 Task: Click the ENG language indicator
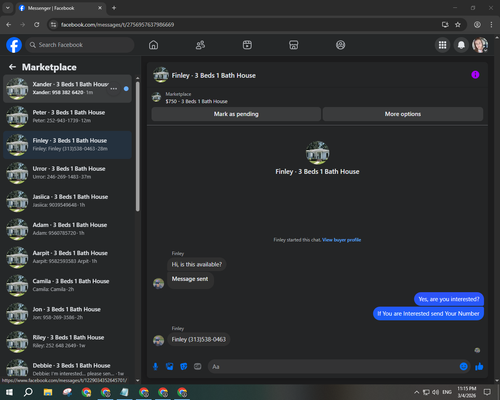[x=447, y=392]
